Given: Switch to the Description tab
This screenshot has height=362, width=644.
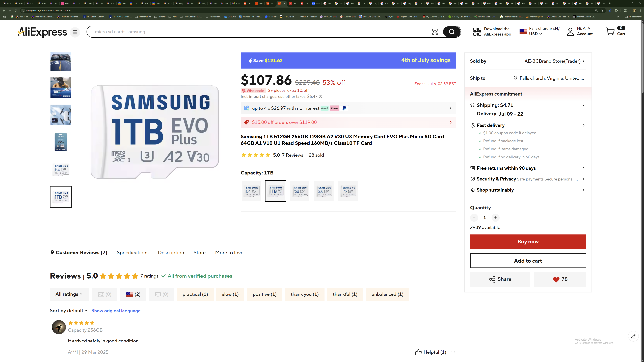Looking at the screenshot, I should pyautogui.click(x=171, y=253).
